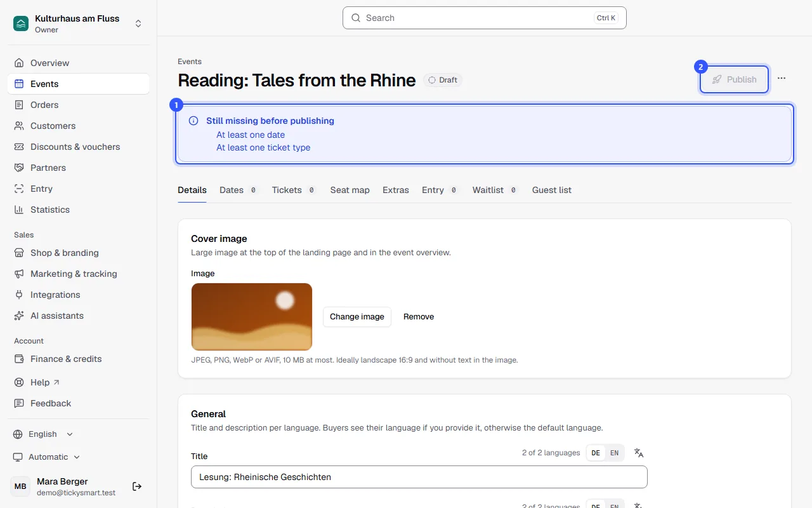Select the Events calendar icon
This screenshot has width=812, height=508.
pos(19,84)
